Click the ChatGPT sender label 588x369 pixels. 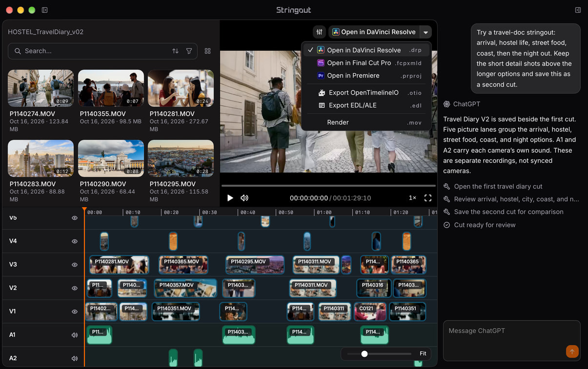click(462, 104)
